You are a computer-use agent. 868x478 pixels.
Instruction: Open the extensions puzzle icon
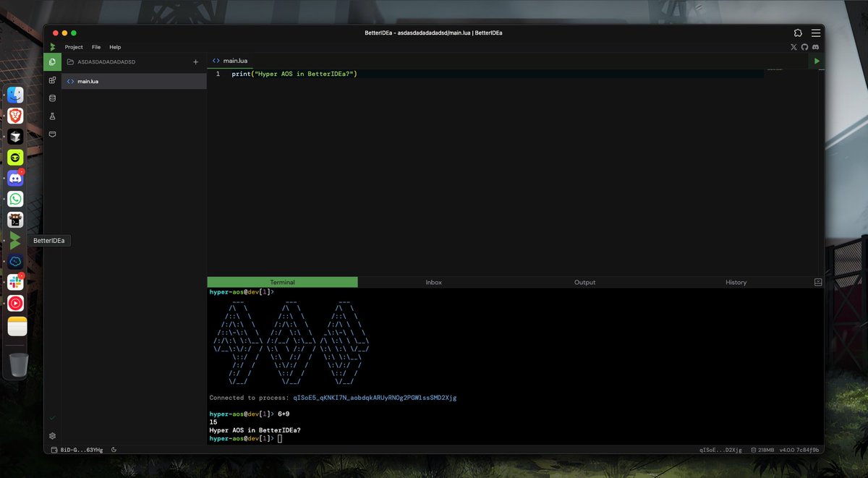click(x=798, y=33)
